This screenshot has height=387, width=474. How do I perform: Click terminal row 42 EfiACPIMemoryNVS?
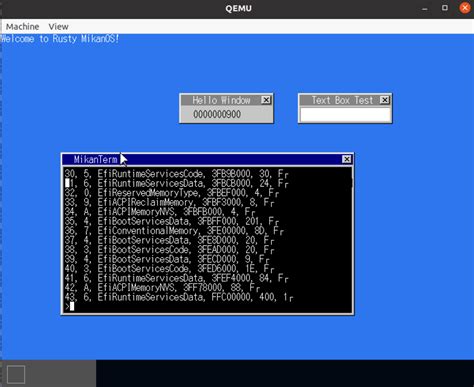coord(162,287)
